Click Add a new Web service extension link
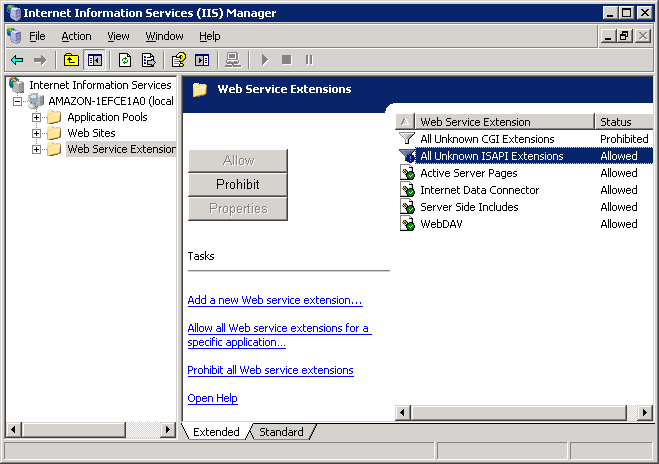659x464 pixels. coord(275,300)
